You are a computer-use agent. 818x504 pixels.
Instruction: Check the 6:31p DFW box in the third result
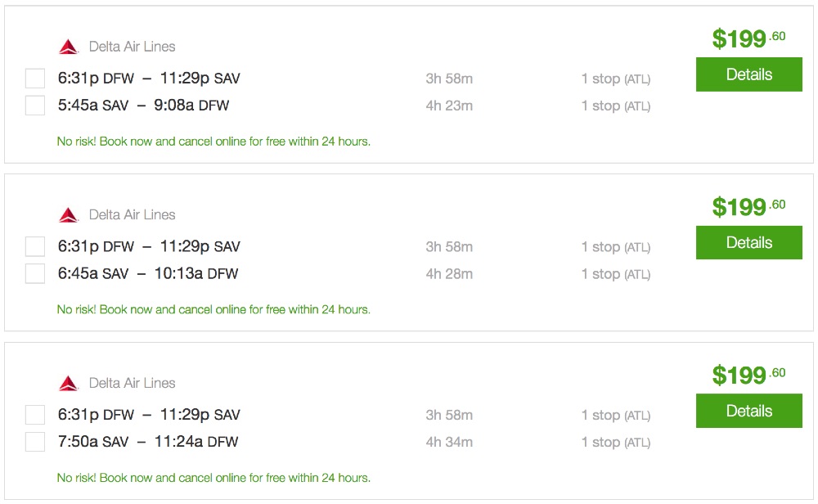pyautogui.click(x=35, y=415)
